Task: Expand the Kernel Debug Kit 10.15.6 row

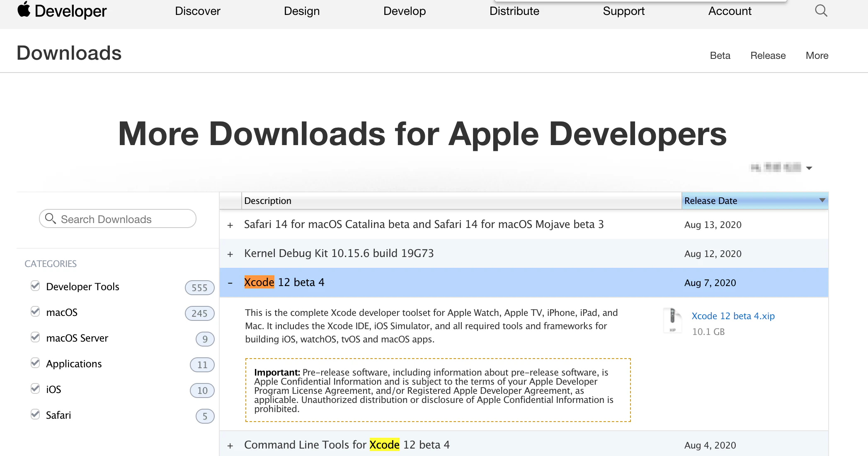Action: coord(230,254)
